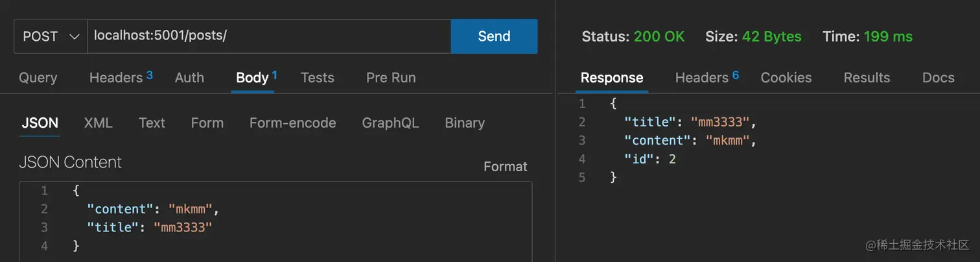980x262 pixels.
Task: Switch to the Query tab
Action: pos(38,78)
